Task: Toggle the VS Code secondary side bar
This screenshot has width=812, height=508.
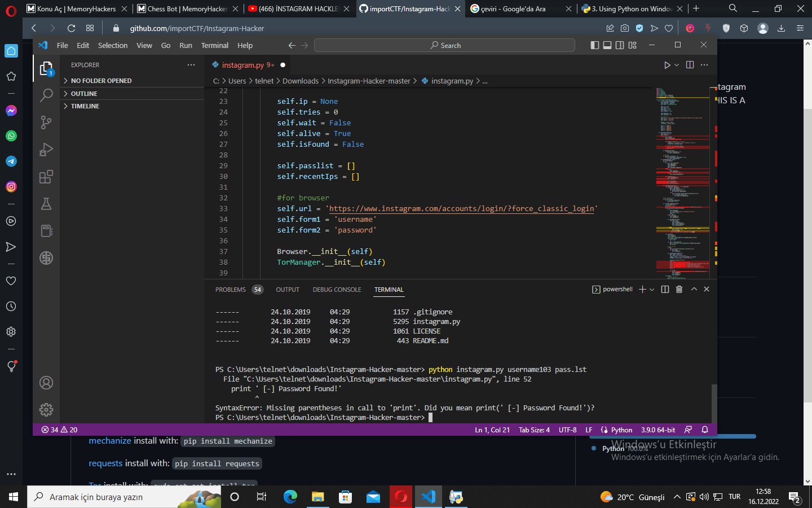Action: tap(620, 45)
